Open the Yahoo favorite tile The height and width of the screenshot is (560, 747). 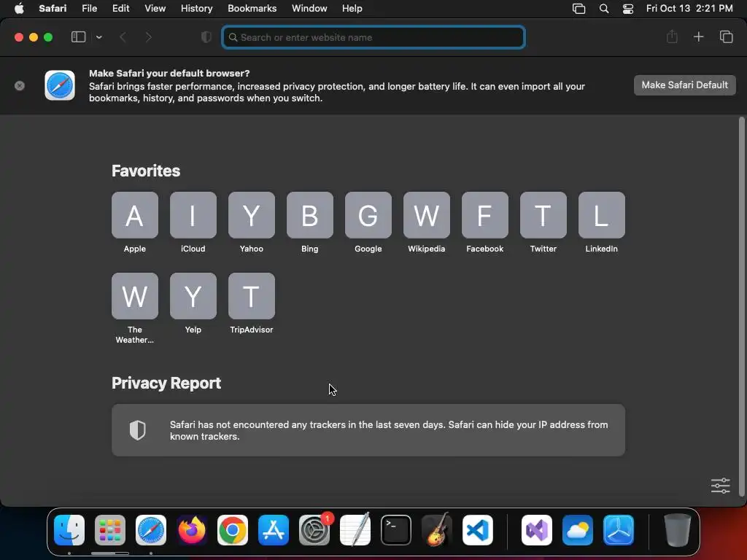click(x=252, y=215)
